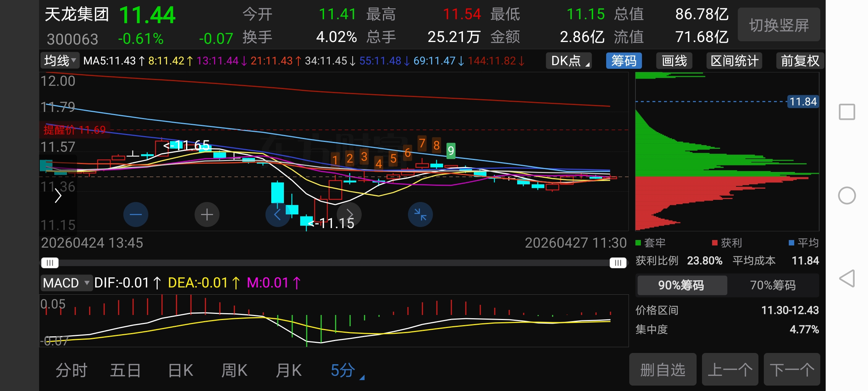Switch to the 日K tab
This screenshot has width=868, height=391.
(180, 371)
